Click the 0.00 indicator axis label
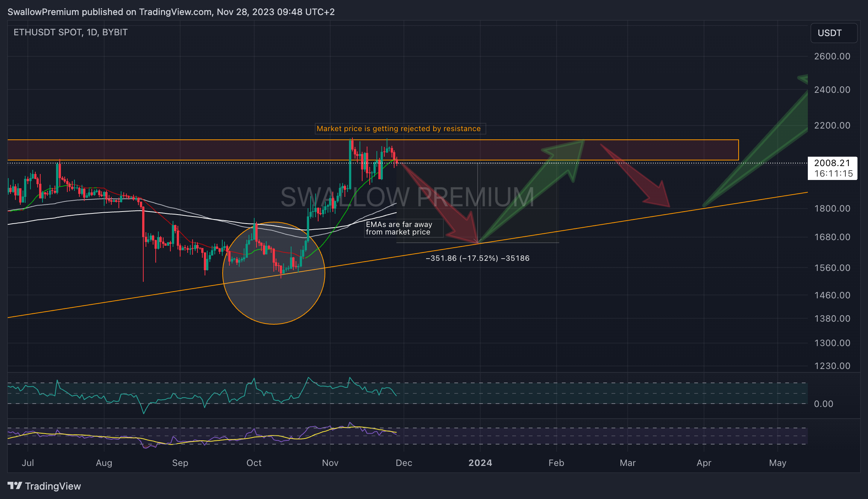This screenshot has height=499, width=868. click(824, 404)
